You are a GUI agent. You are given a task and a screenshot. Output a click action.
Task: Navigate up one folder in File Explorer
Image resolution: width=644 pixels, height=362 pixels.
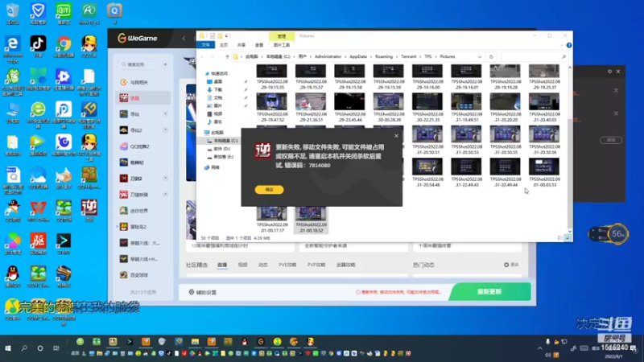click(227, 56)
